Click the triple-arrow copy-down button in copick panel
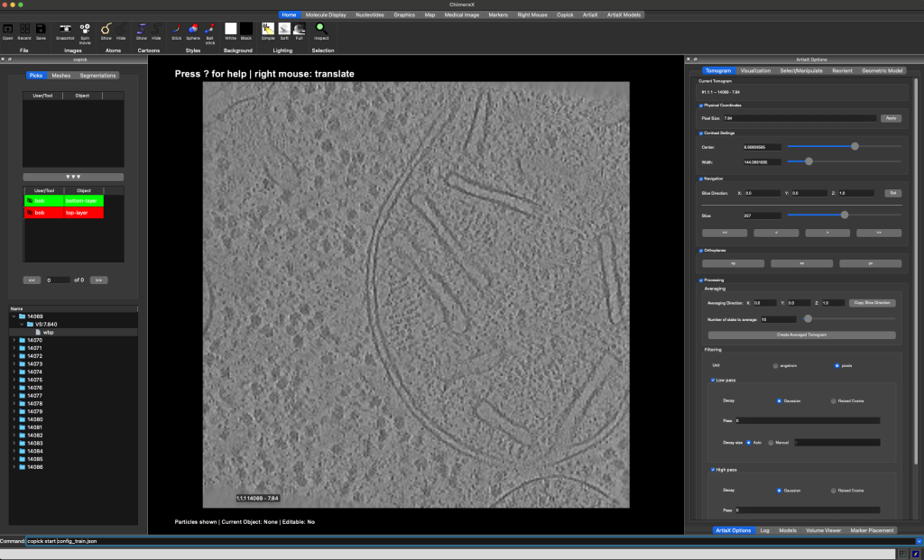924x560 pixels. (73, 177)
